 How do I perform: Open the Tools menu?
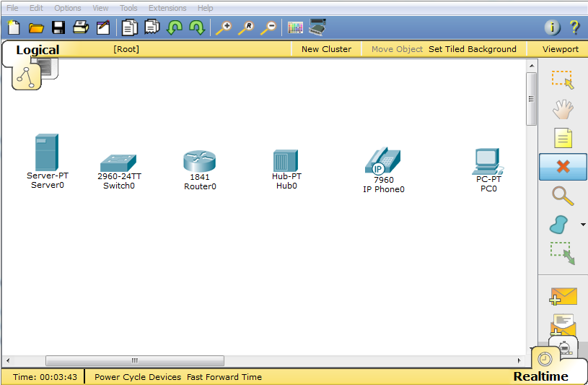(128, 8)
